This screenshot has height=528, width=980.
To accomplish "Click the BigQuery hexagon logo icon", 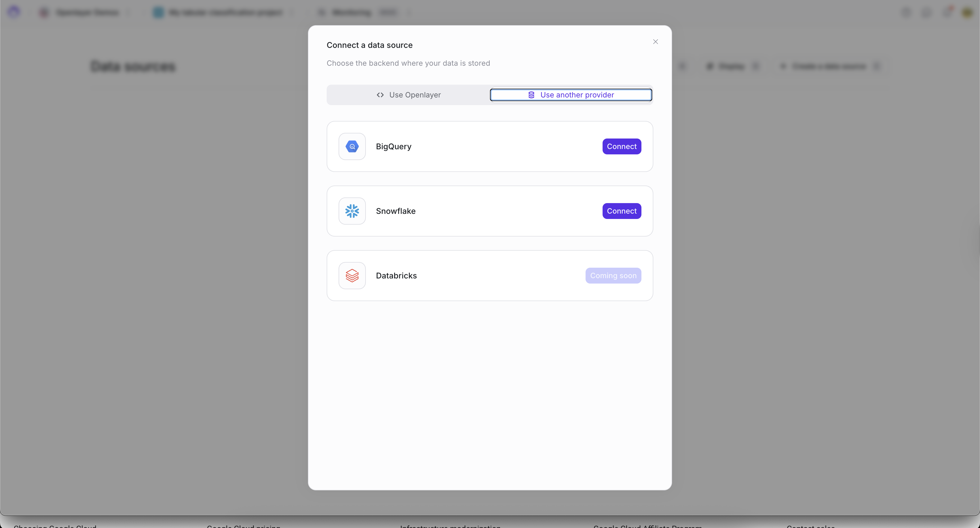I will coord(352,146).
